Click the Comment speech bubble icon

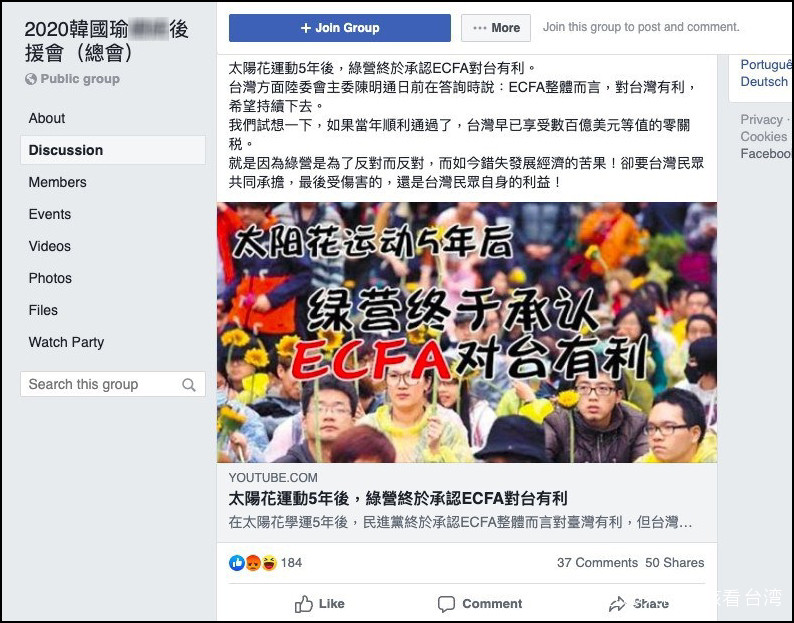tap(446, 604)
